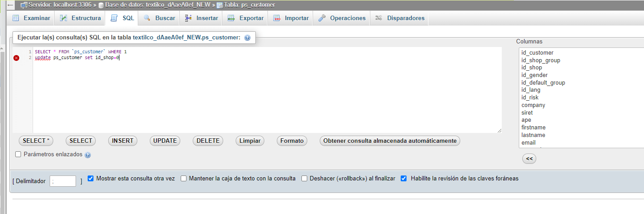Image resolution: width=644 pixels, height=214 pixels.
Task: Click the SQL tab icon
Action: click(x=114, y=18)
